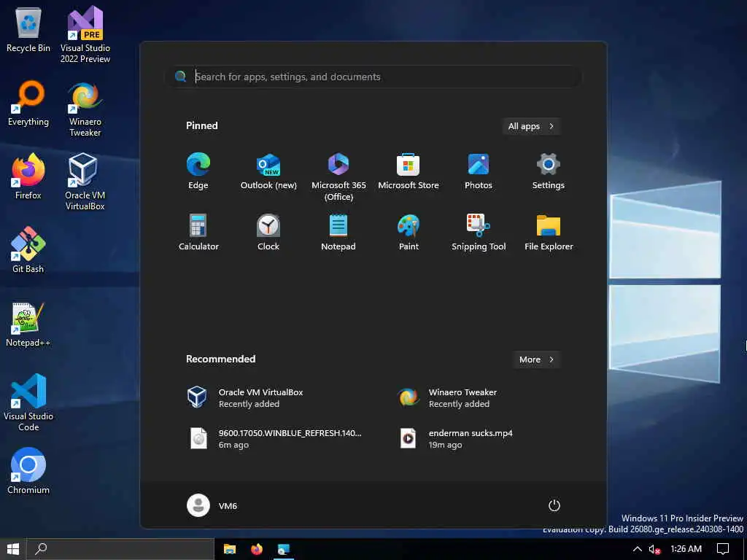Open Settings from pinned apps
This screenshot has width=747, height=560.
coord(549,171)
